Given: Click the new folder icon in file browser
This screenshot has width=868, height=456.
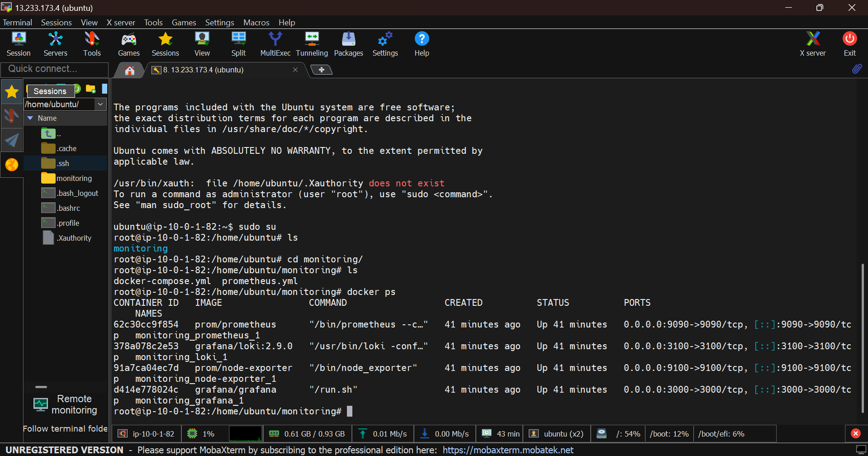Looking at the screenshot, I should [91, 89].
